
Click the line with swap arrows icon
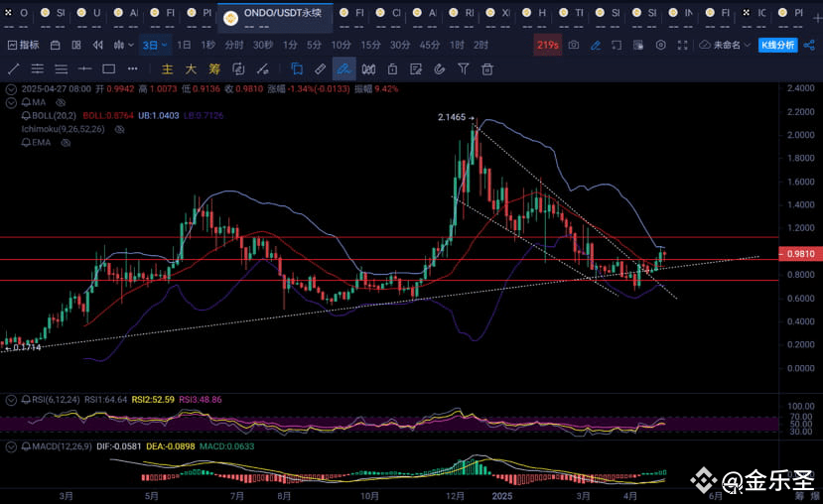262,68
